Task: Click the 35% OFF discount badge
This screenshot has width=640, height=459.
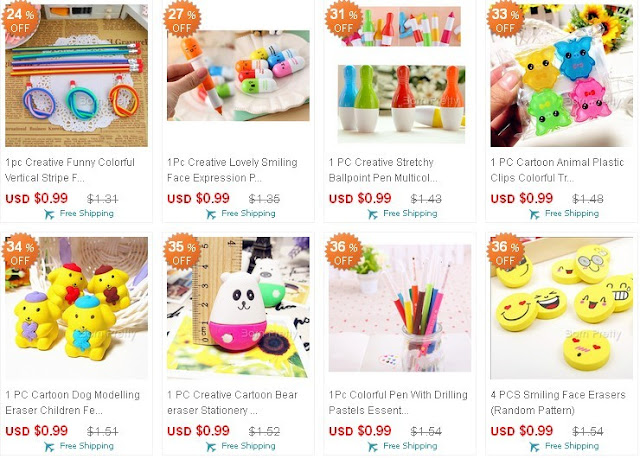Action: [182, 253]
